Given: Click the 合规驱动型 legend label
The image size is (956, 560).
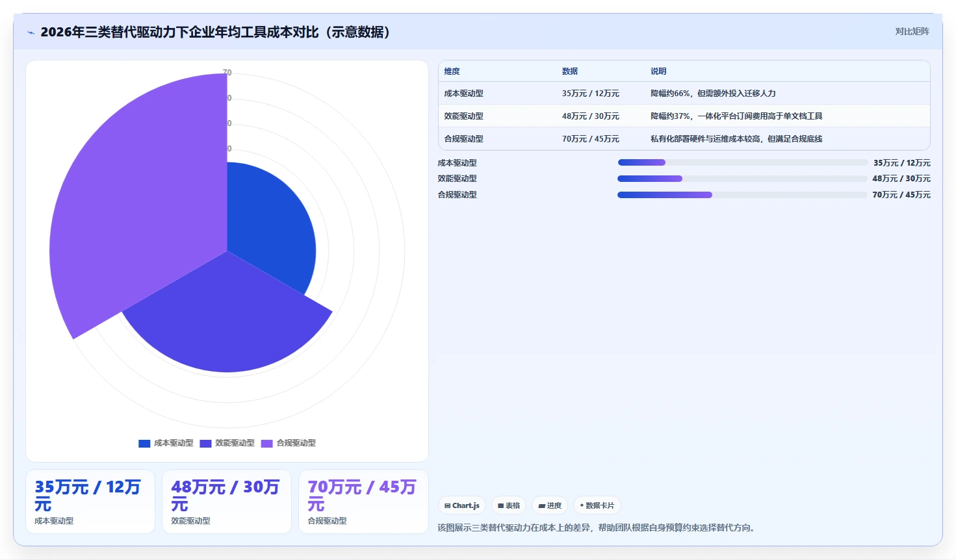Looking at the screenshot, I should pyautogui.click(x=296, y=443).
